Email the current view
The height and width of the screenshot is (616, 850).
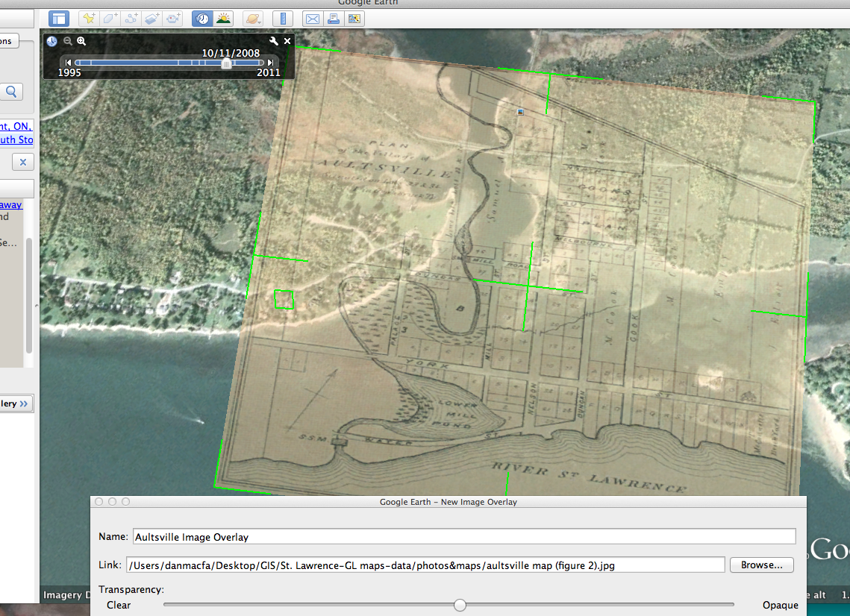[312, 18]
